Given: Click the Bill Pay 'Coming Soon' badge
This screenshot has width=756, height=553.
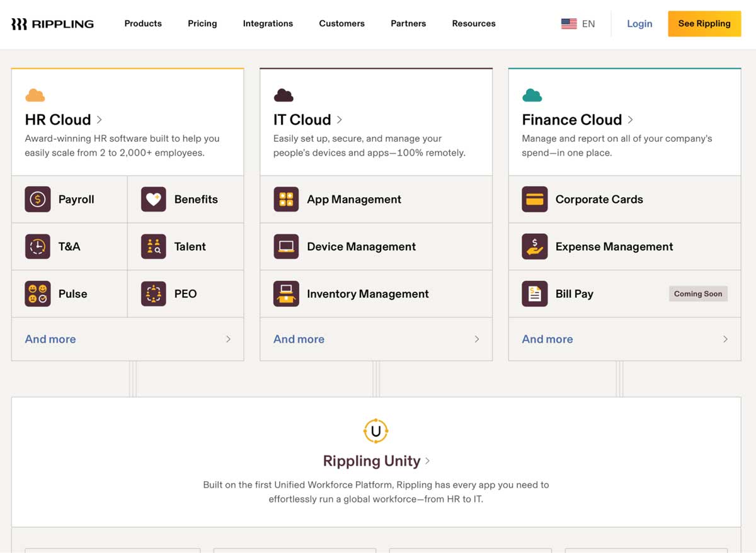Looking at the screenshot, I should coord(697,294).
